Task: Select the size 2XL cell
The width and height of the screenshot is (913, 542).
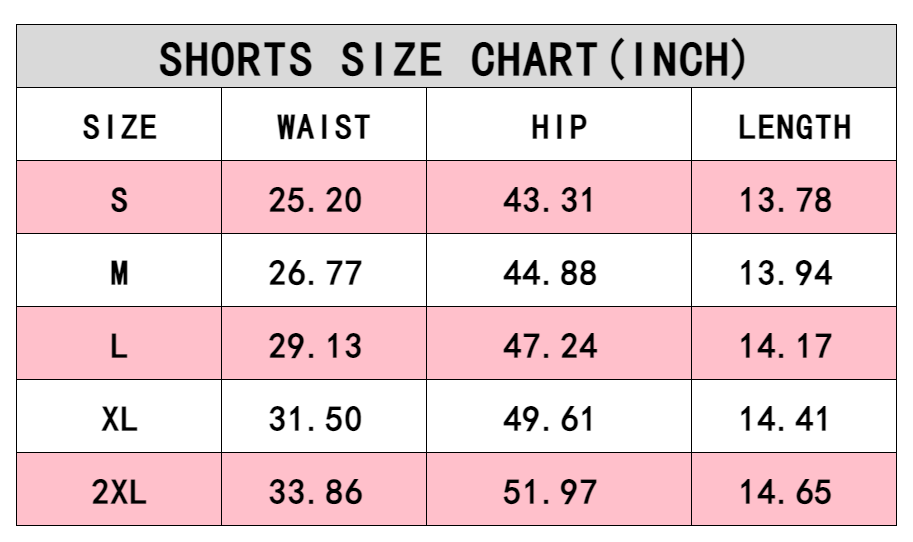Action: (119, 492)
